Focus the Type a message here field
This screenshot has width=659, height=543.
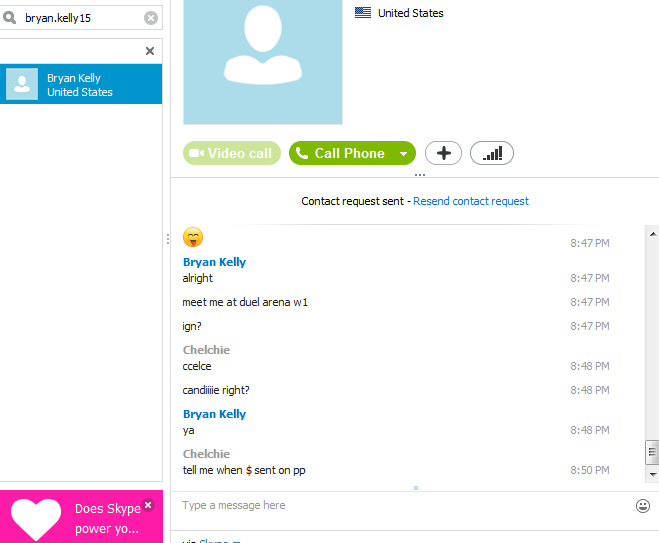pos(403,506)
